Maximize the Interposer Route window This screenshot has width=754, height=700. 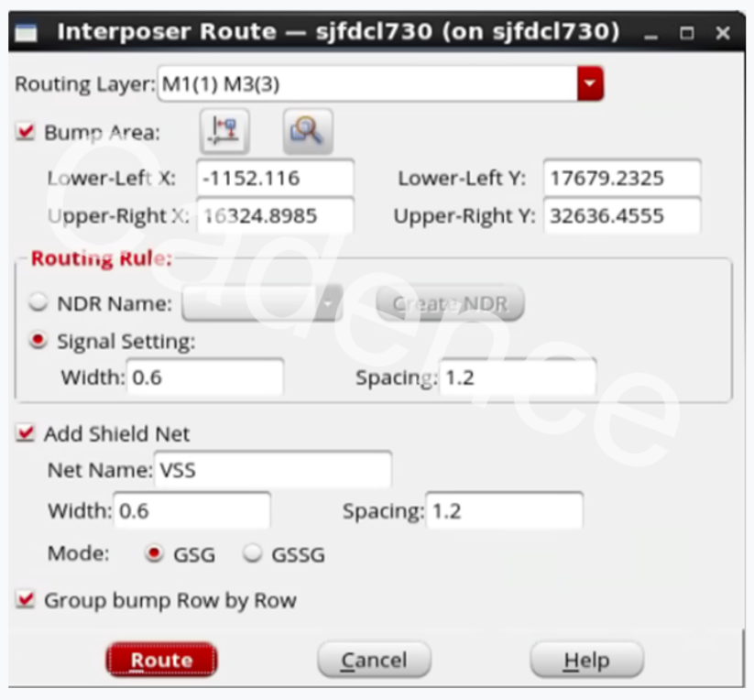686,34
